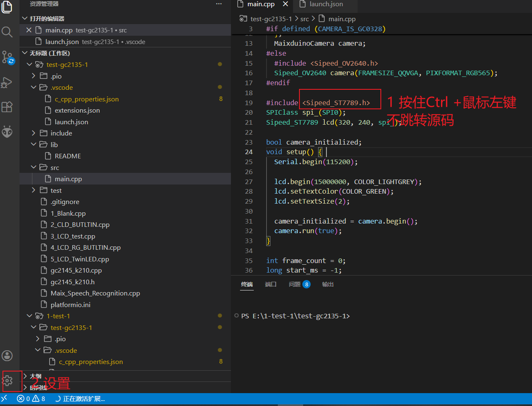This screenshot has width=532, height=406.
Task: Open Run and Debug view
Action: (x=7, y=82)
